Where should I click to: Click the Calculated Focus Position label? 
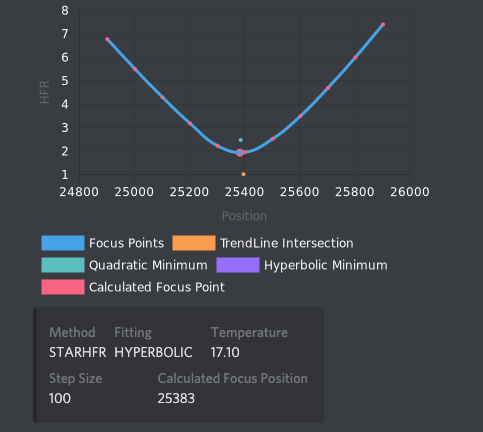(233, 379)
